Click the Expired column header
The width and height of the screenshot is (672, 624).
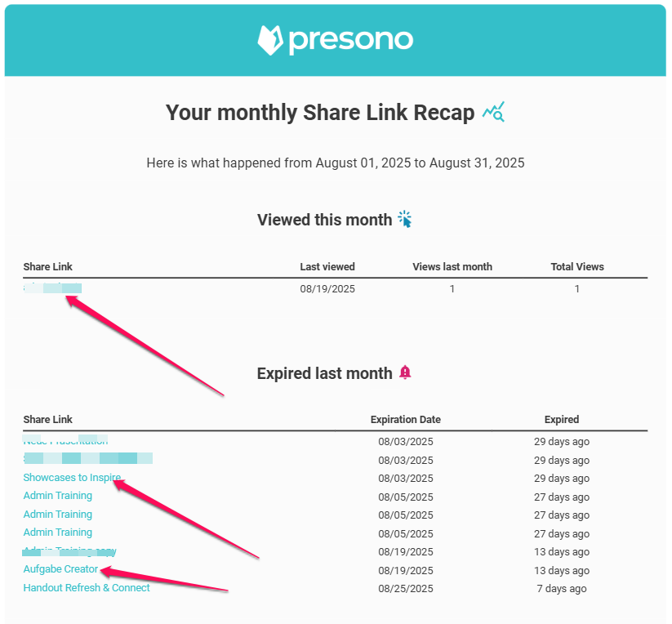562,419
